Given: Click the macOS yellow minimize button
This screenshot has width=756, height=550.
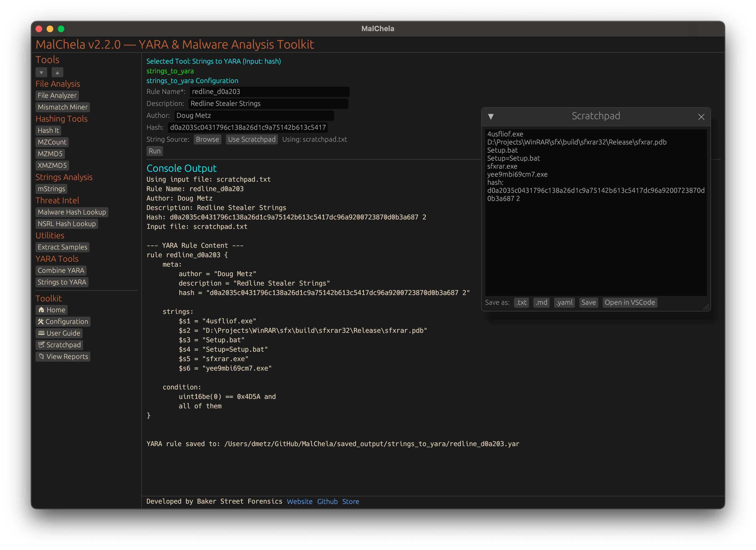Looking at the screenshot, I should pos(50,29).
